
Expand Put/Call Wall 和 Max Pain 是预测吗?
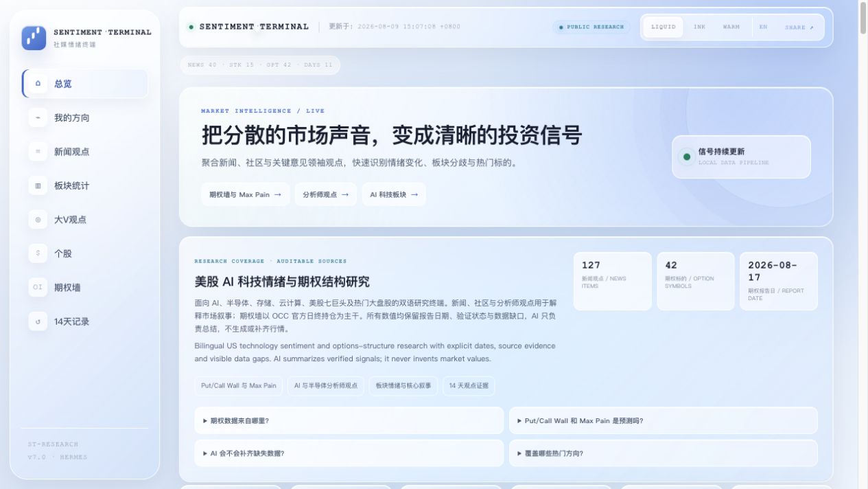pyautogui.click(x=663, y=420)
